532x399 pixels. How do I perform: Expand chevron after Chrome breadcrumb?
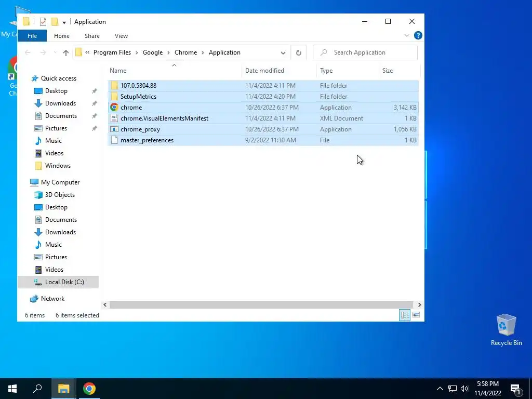(203, 52)
